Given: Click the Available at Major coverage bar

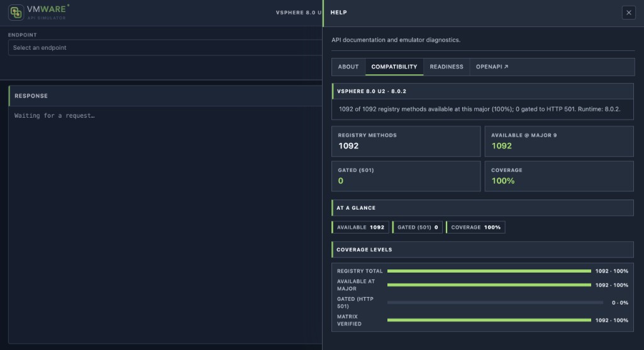Looking at the screenshot, I should [489, 285].
